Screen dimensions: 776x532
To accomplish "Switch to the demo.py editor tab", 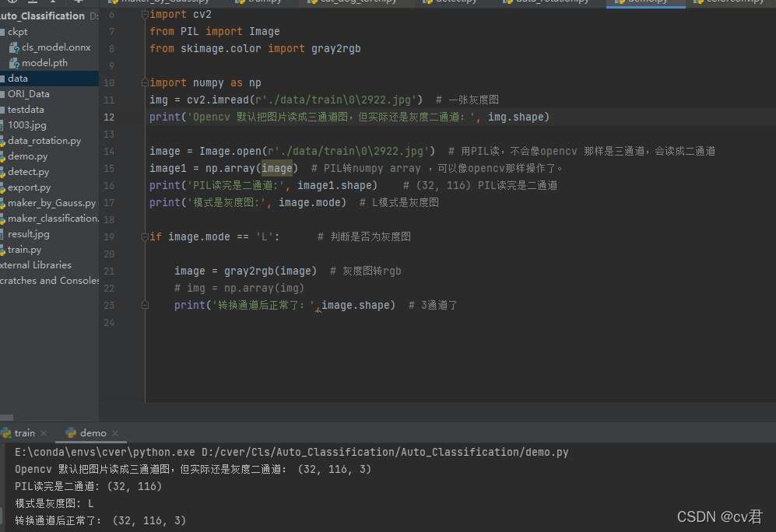I will coord(645,2).
